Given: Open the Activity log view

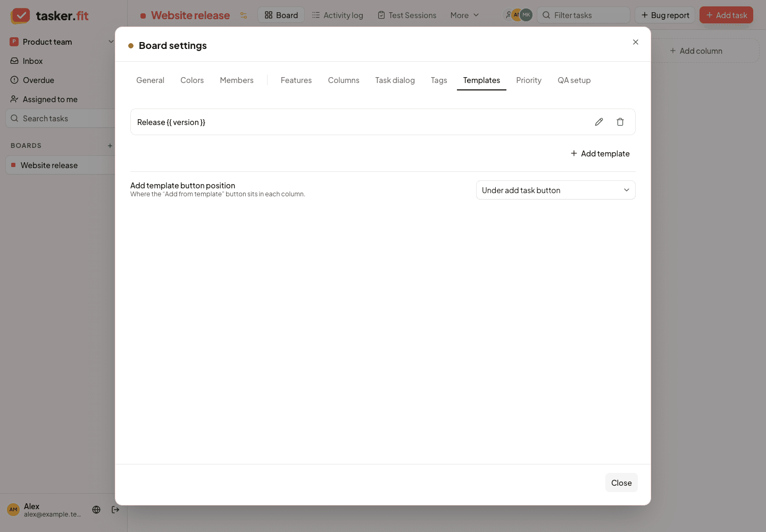Looking at the screenshot, I should pos(338,15).
